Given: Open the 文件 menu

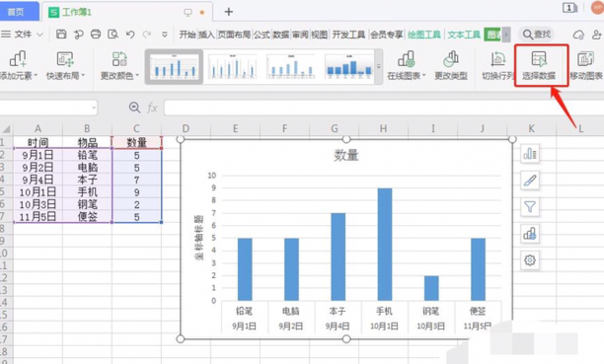Looking at the screenshot, I should [x=23, y=35].
